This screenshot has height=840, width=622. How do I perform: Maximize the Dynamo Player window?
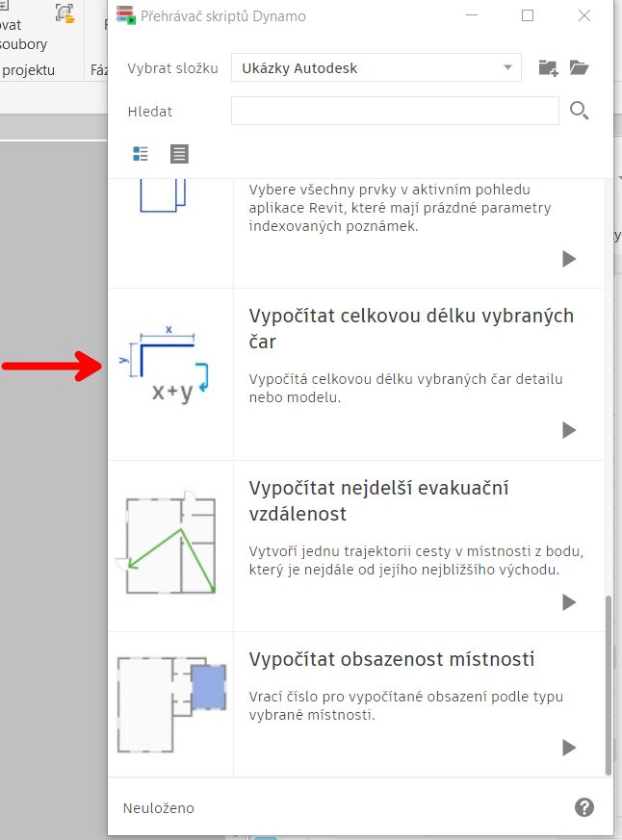tap(528, 15)
